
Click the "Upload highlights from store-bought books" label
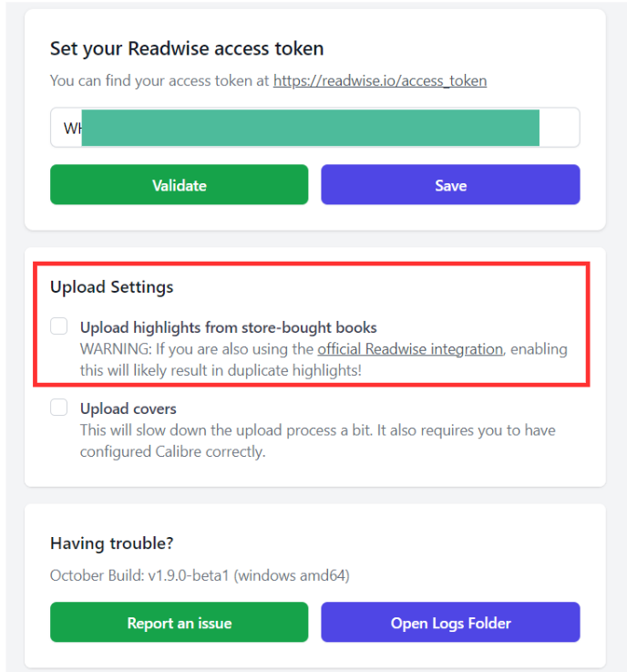[228, 327]
